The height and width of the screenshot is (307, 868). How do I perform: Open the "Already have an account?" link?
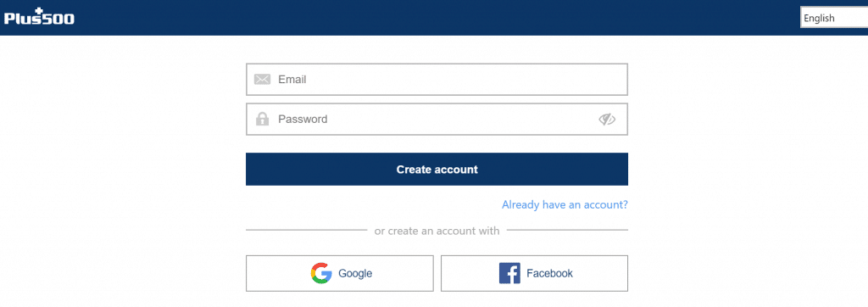pyautogui.click(x=565, y=204)
